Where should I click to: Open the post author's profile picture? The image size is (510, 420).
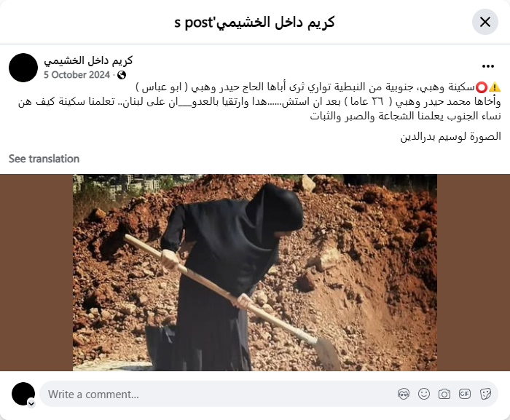click(x=23, y=68)
